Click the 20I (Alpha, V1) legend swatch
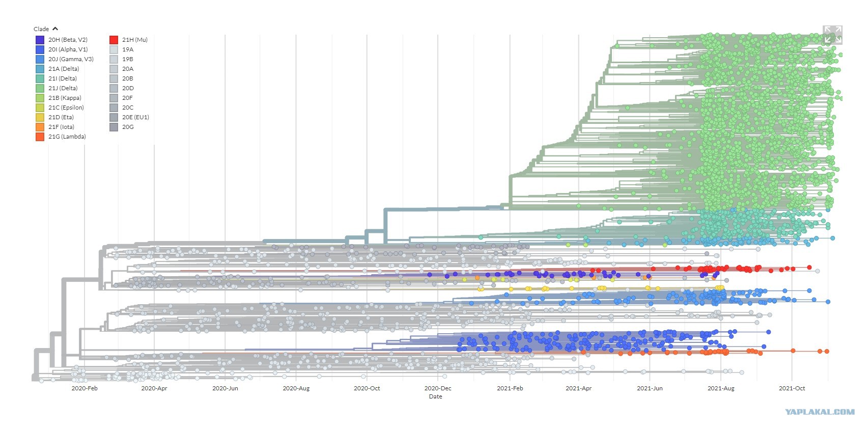Screen dimensions: 868x427 click(x=40, y=49)
